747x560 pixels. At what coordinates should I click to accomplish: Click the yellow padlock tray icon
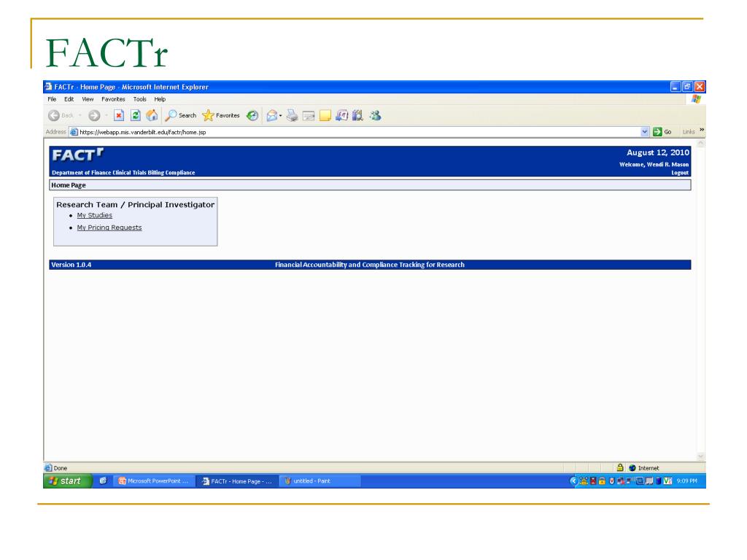coord(602,481)
